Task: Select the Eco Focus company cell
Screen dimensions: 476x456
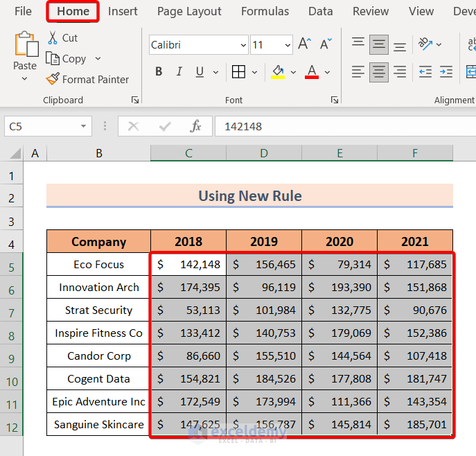Action: point(98,265)
